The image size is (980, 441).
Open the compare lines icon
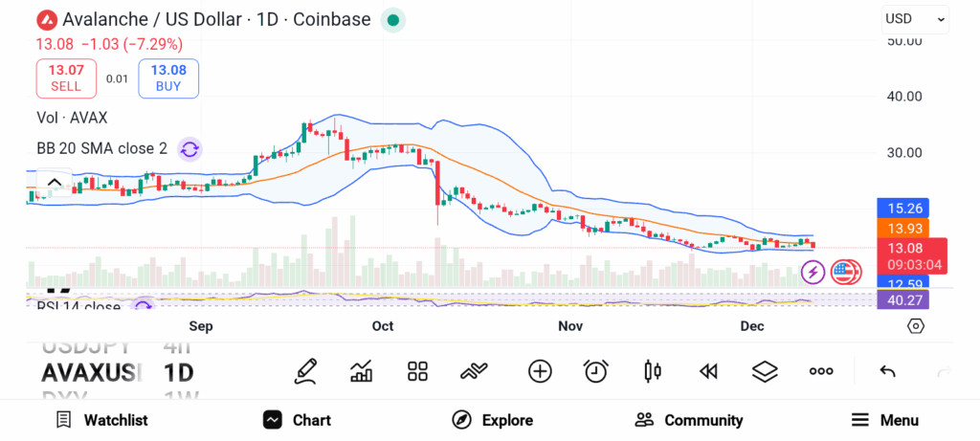coord(475,371)
